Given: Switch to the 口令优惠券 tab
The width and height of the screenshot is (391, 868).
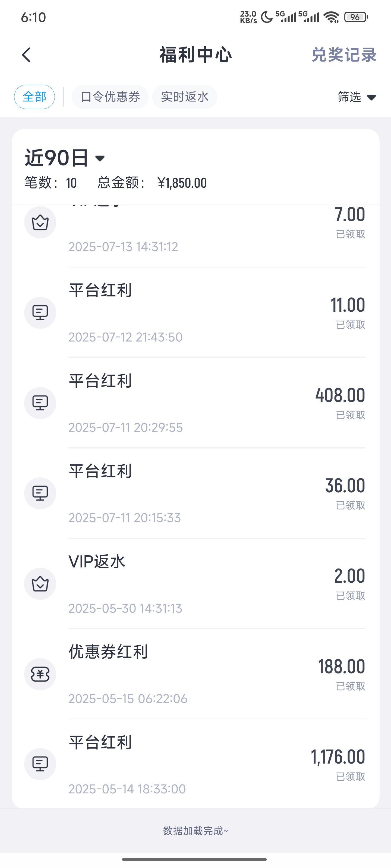Looking at the screenshot, I should pyautogui.click(x=110, y=97).
